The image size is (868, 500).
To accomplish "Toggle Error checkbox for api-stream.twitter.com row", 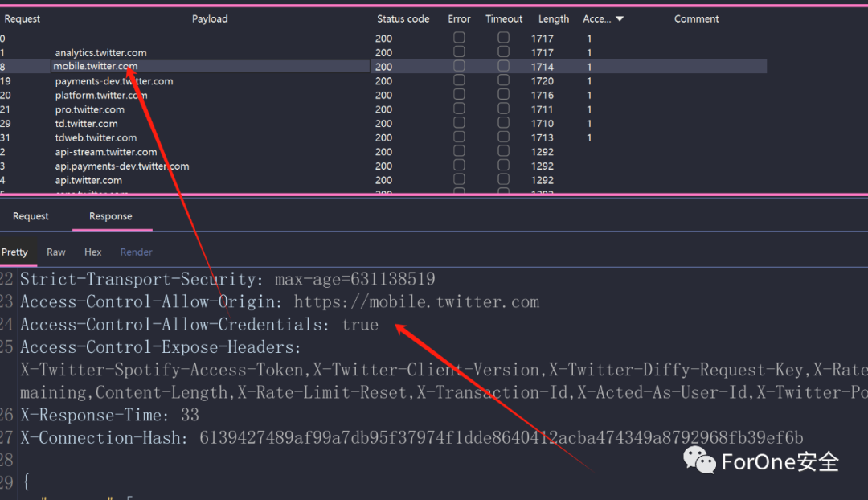I will [x=459, y=151].
